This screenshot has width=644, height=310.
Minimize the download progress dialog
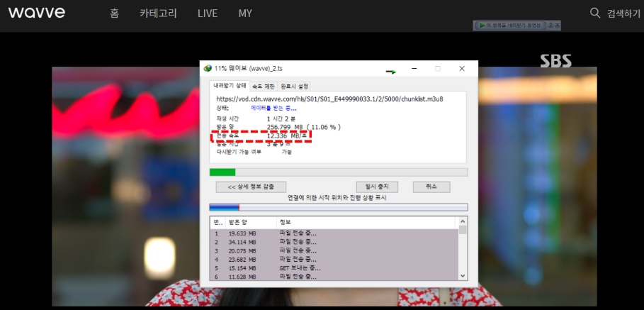(x=414, y=69)
